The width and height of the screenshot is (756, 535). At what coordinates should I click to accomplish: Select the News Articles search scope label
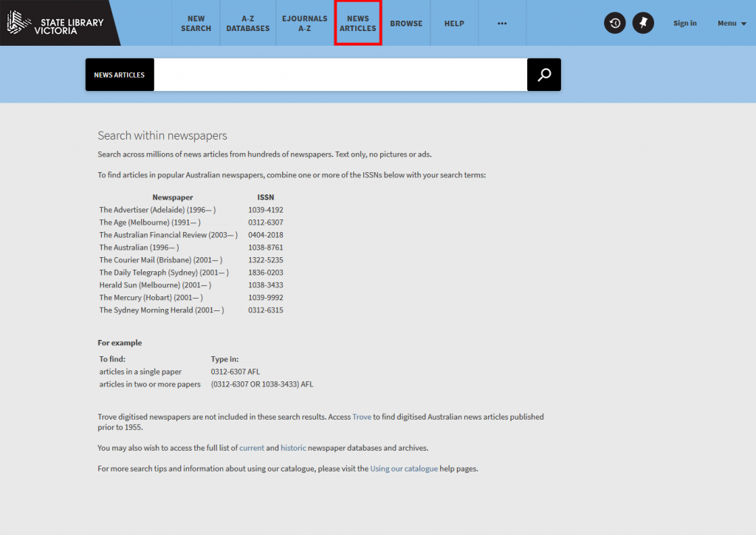(x=120, y=75)
